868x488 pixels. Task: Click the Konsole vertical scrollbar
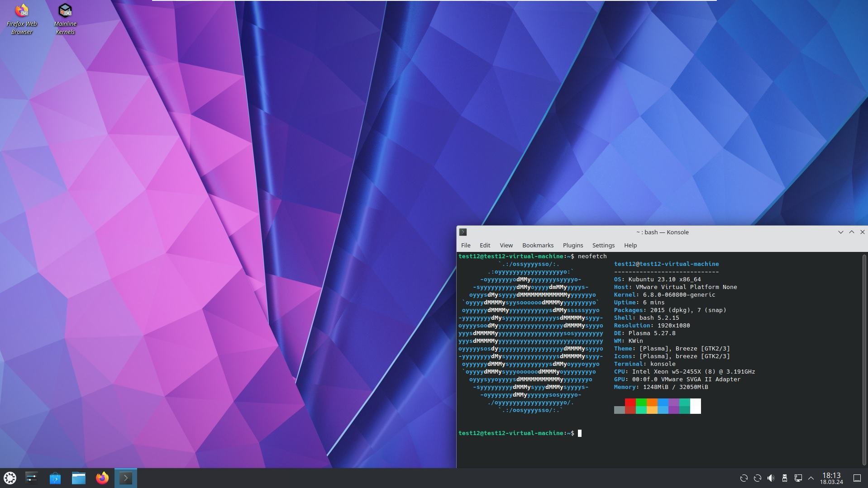[x=864, y=360]
